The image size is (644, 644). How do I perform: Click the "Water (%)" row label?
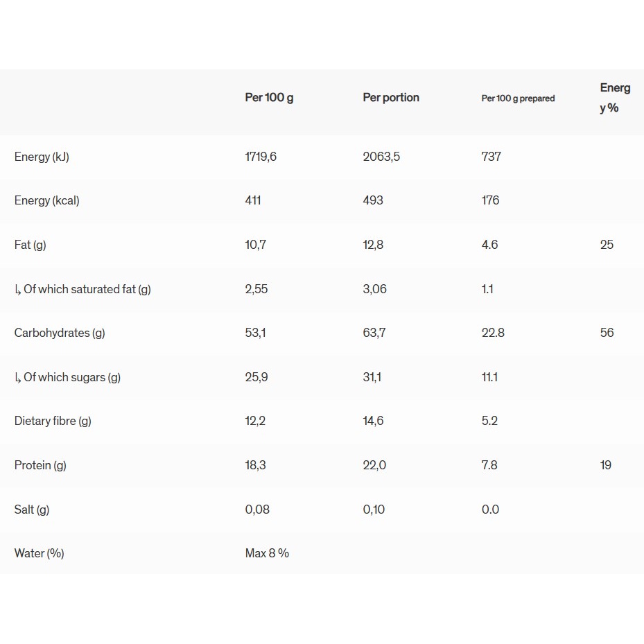coord(39,553)
